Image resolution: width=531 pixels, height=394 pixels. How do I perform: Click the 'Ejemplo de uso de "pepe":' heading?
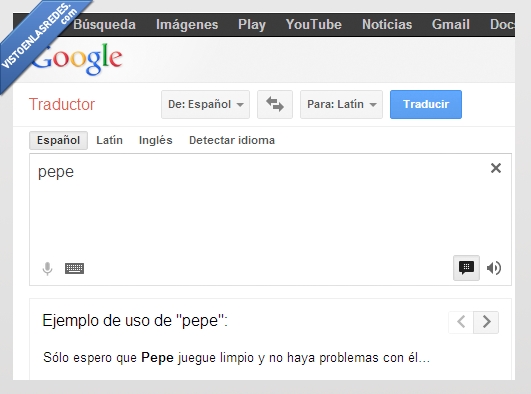click(x=135, y=320)
